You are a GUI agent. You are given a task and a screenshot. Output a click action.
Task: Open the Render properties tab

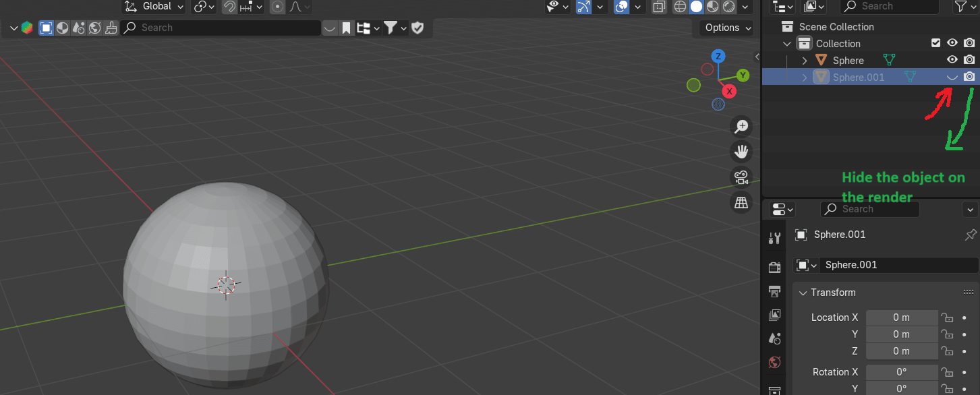[775, 267]
